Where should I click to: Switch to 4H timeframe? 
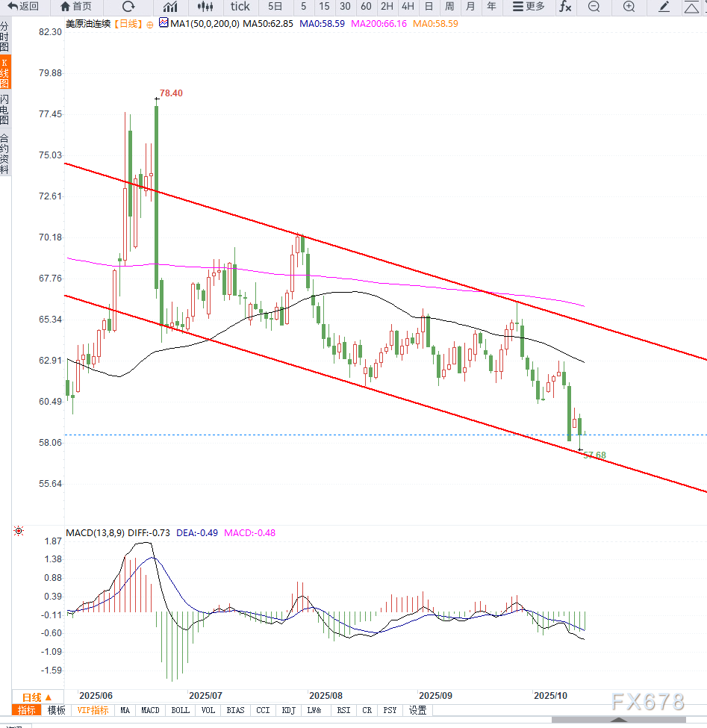click(408, 7)
